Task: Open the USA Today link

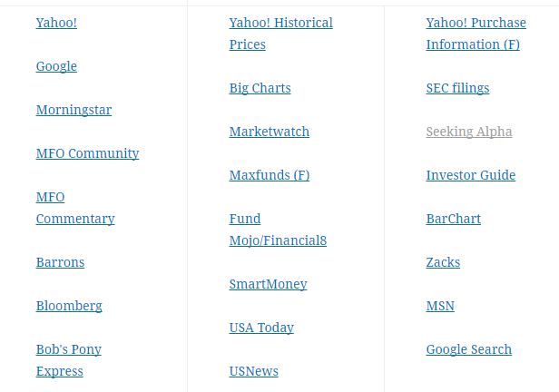Action: 261,328
